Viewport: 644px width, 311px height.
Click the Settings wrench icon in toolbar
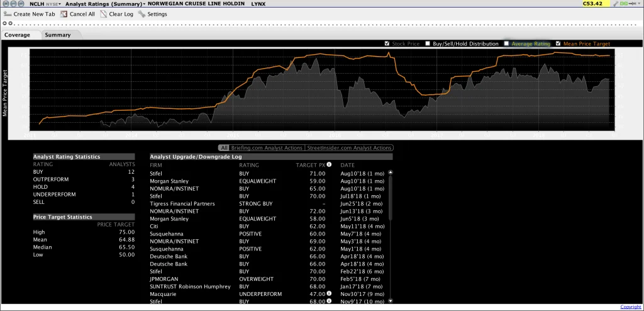click(x=142, y=14)
